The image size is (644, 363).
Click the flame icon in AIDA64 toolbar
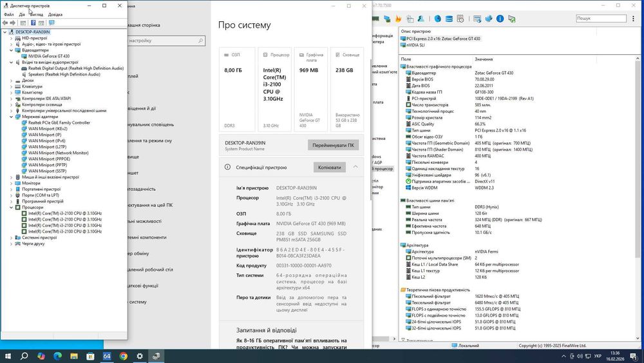coord(398,19)
